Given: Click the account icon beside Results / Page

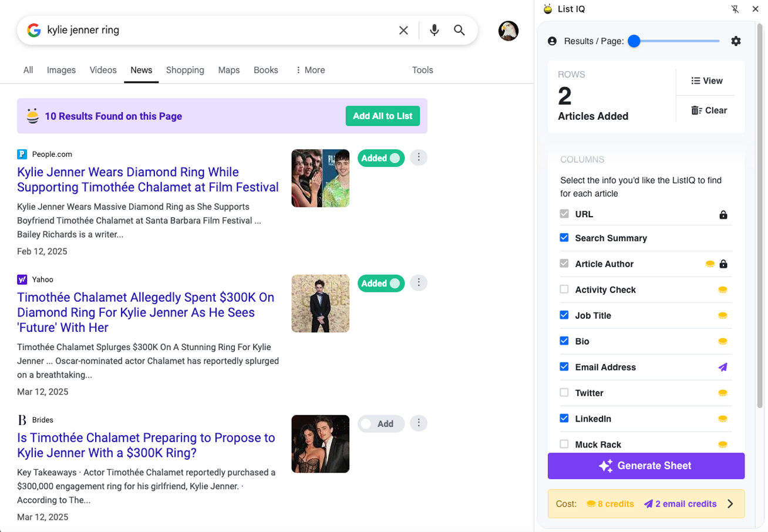Looking at the screenshot, I should click(552, 41).
